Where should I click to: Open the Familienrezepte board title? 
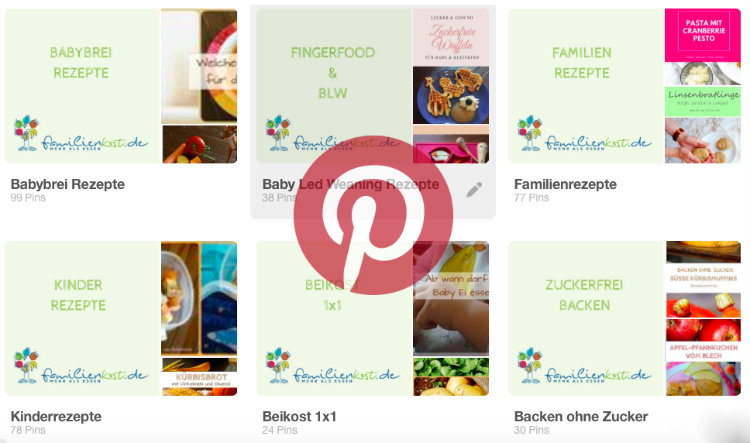pyautogui.click(x=565, y=184)
